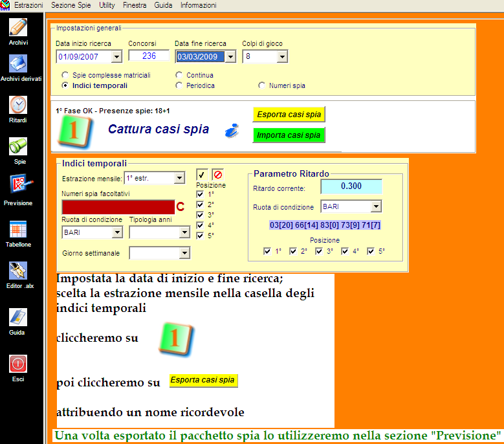Expand the Colpi di gioco dropdown
Viewport: 504px width, 444px height.
click(x=282, y=57)
